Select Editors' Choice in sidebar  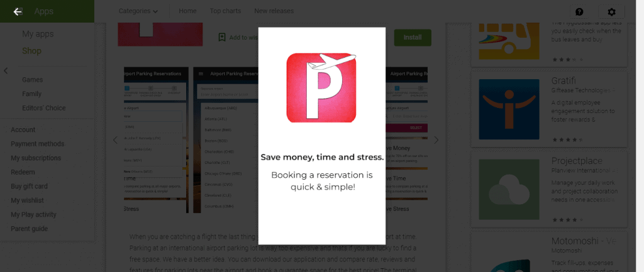[x=44, y=108]
